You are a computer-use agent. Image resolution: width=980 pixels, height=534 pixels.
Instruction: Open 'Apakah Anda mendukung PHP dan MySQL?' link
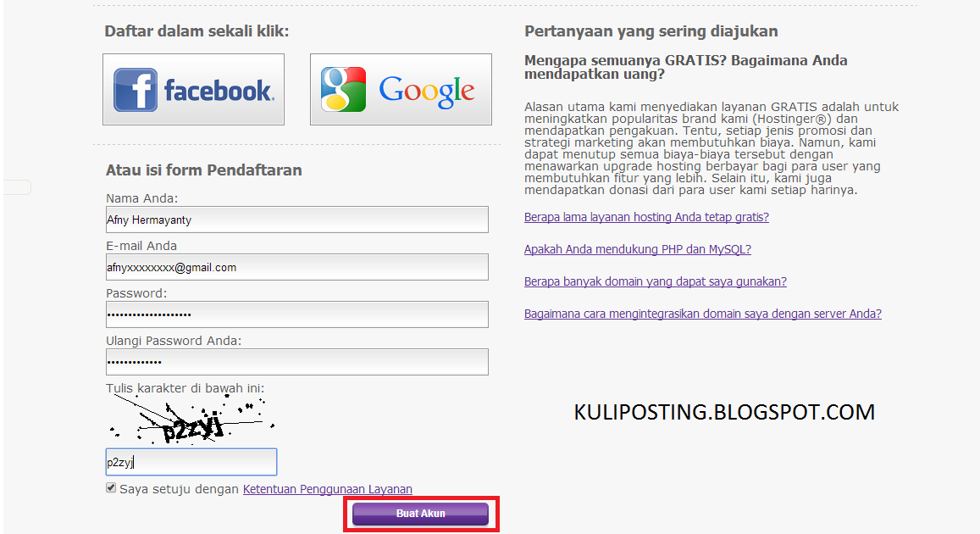[x=638, y=249]
